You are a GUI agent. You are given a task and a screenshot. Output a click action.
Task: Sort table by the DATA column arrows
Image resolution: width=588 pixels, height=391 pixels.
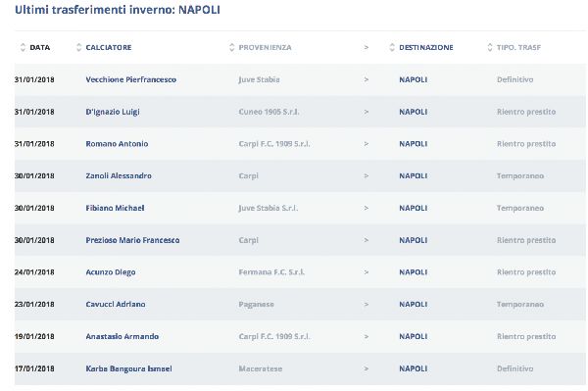[x=23, y=47]
